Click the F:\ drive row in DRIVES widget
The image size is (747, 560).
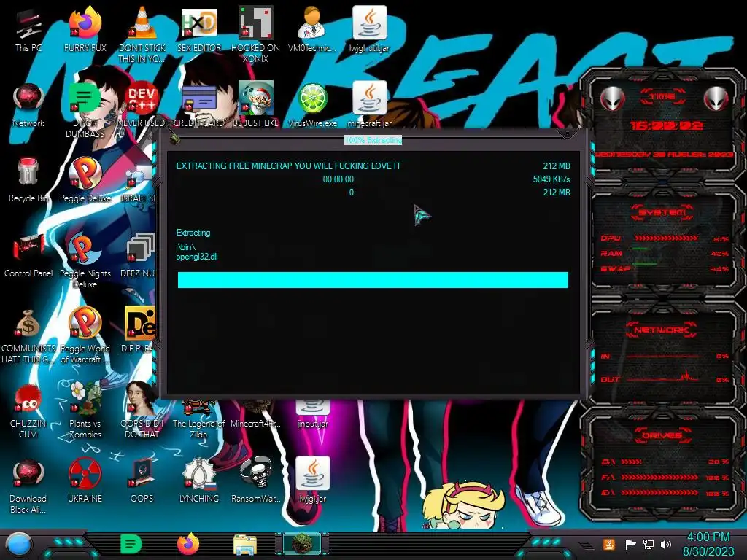pyautogui.click(x=665, y=477)
